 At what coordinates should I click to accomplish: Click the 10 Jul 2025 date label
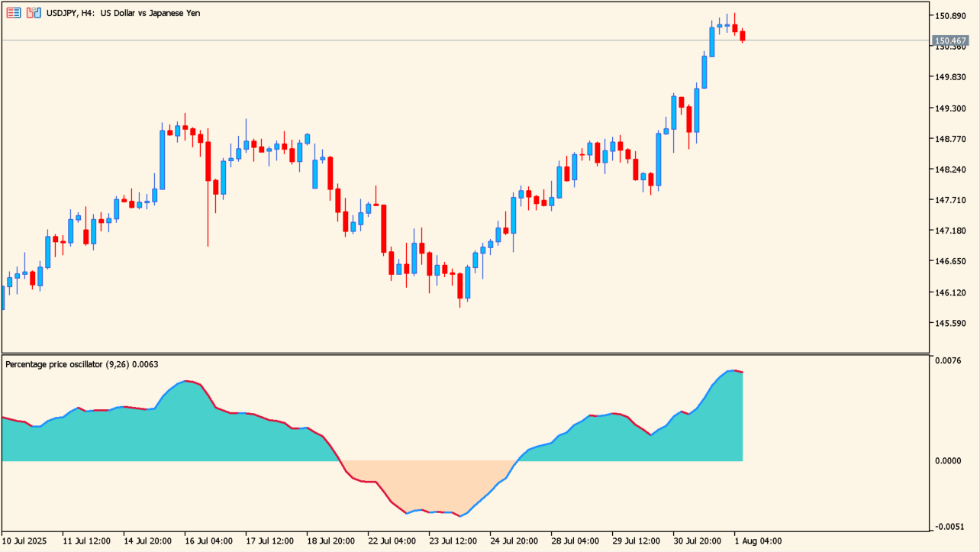24,541
